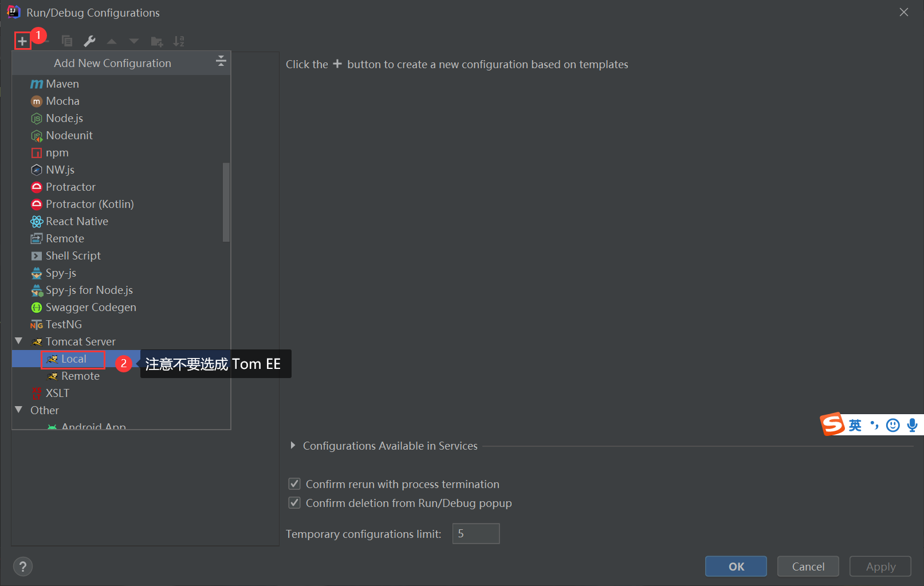This screenshot has height=586, width=924.
Task: Collapse the Other group arrow
Action: [x=19, y=410]
